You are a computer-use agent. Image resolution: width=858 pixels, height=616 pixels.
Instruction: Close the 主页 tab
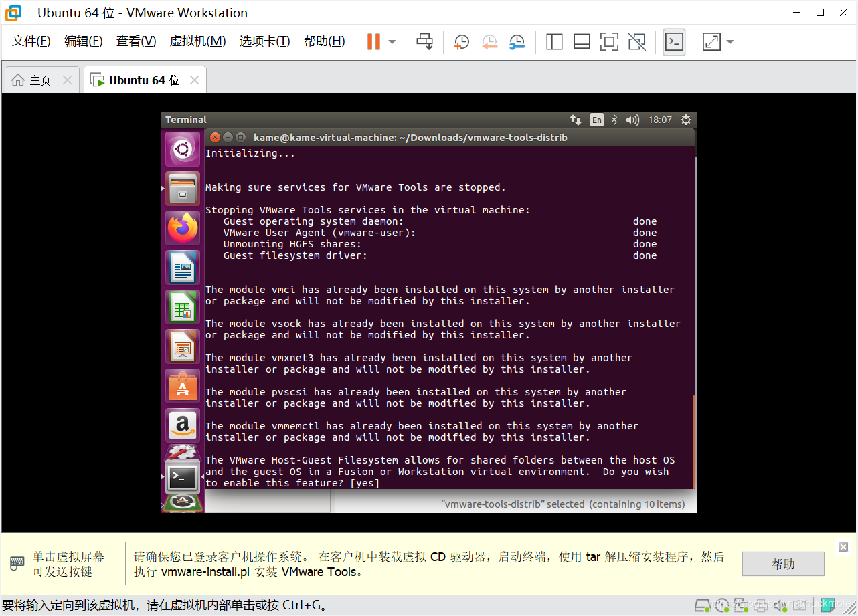tap(67, 80)
